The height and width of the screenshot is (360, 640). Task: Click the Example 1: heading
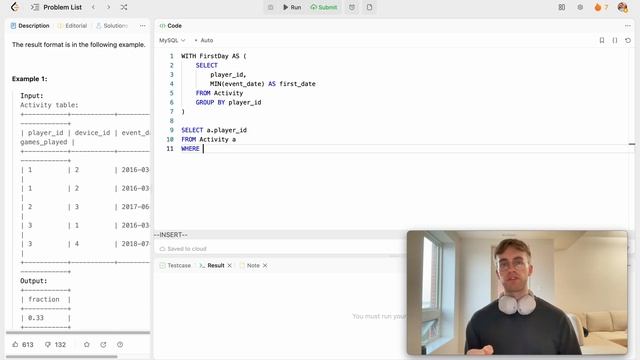pos(29,79)
